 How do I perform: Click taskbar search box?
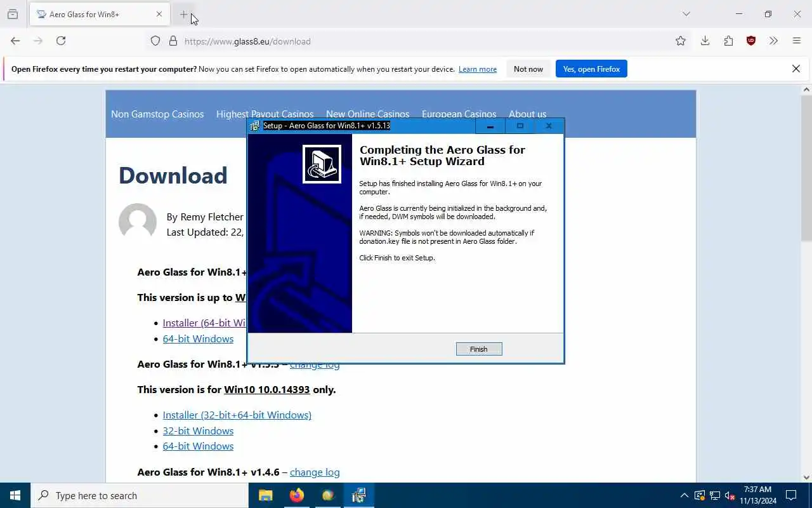[x=140, y=495]
